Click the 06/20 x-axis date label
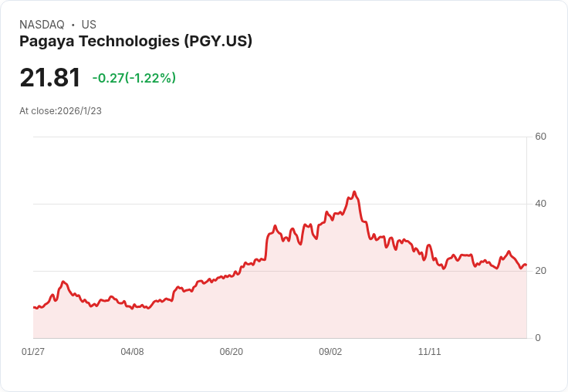 click(x=231, y=351)
